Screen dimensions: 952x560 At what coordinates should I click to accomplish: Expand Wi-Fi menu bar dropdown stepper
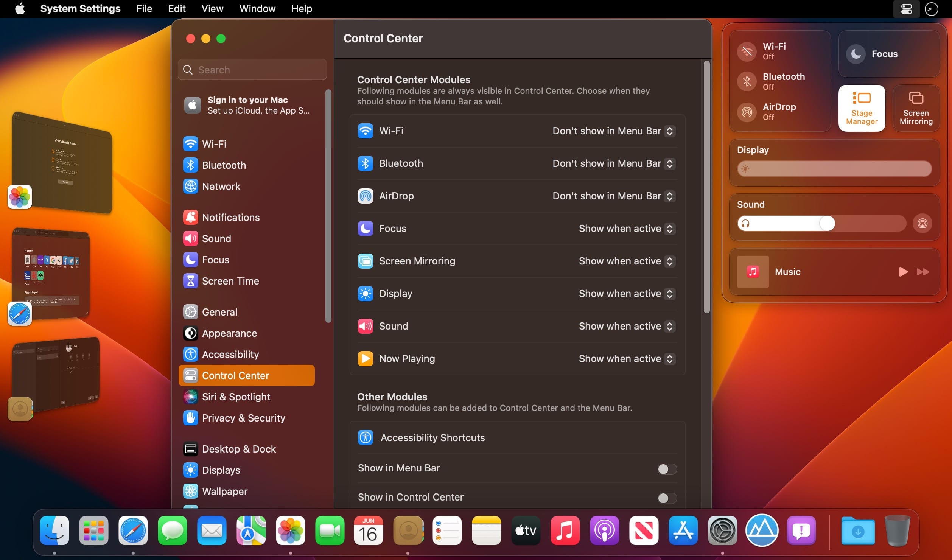pyautogui.click(x=669, y=131)
